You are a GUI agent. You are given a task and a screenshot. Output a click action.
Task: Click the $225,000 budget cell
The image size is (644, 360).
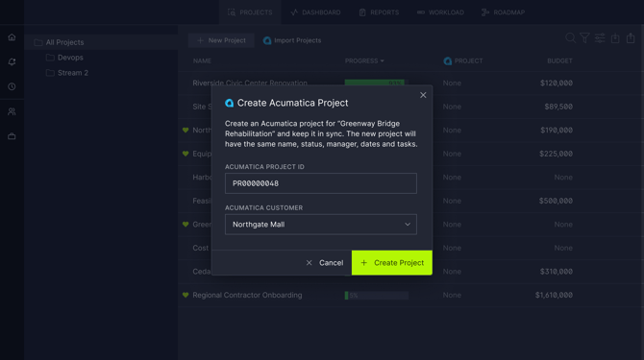(x=557, y=154)
